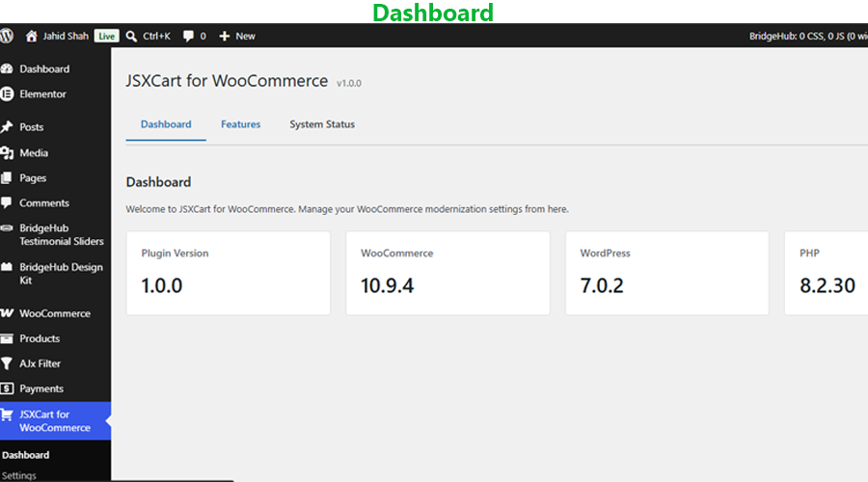This screenshot has width=868, height=482.
Task: Click the Welcome to JSXCart description text
Action: [347, 209]
